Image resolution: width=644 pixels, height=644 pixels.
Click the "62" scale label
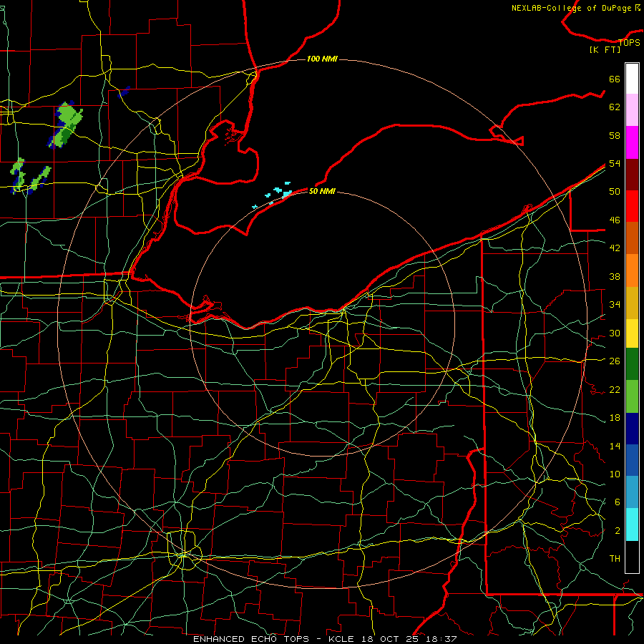coord(615,107)
